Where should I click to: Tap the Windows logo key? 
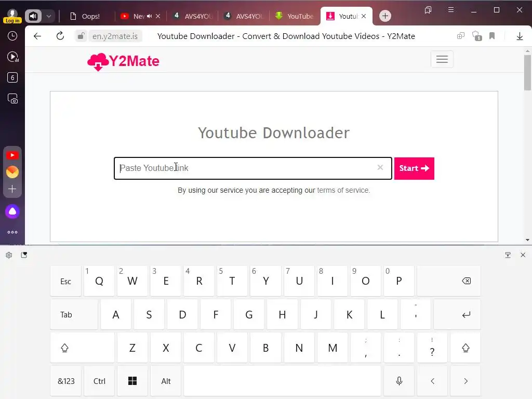pyautogui.click(x=132, y=381)
